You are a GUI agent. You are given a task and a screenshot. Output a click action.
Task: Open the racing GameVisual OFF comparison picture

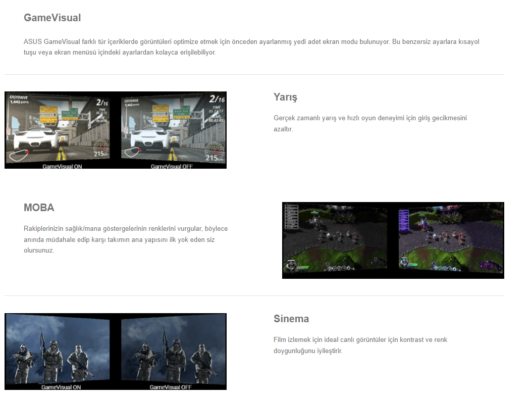[172, 129]
